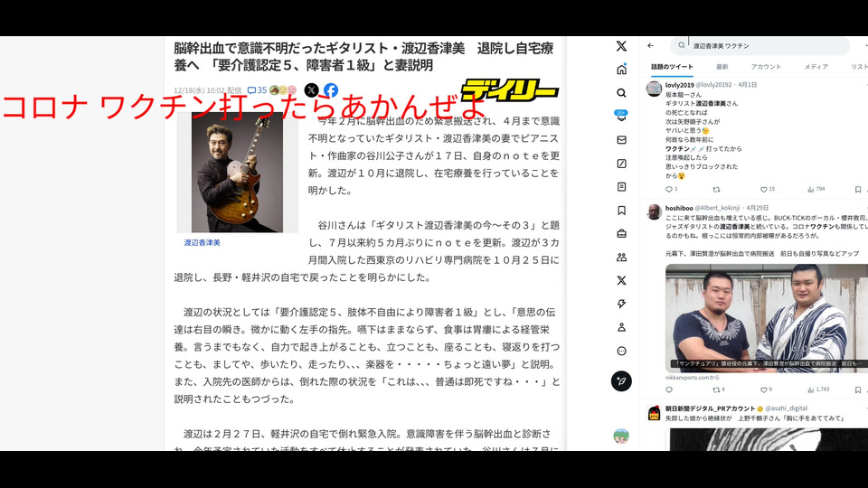Click the search field with 渡辺香津美 ワクチン
Screen dimensions: 868x488
click(x=759, y=46)
